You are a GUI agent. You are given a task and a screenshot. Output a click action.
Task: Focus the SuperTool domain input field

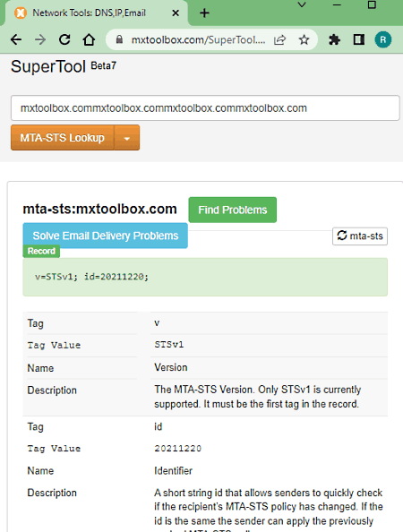[205, 107]
